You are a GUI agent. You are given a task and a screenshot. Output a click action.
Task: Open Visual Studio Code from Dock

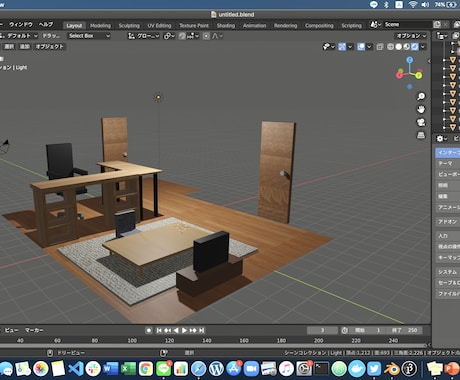point(76,369)
